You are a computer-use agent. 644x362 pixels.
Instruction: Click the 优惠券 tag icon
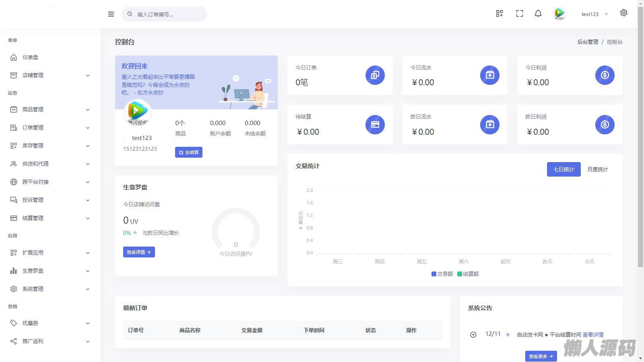[14, 323]
